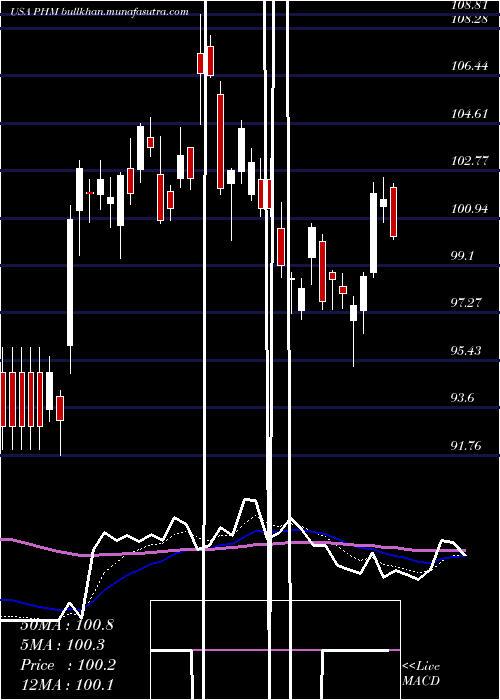Select the 95.43 price level label
Viewport: 500px width, 700px height.
467,351
